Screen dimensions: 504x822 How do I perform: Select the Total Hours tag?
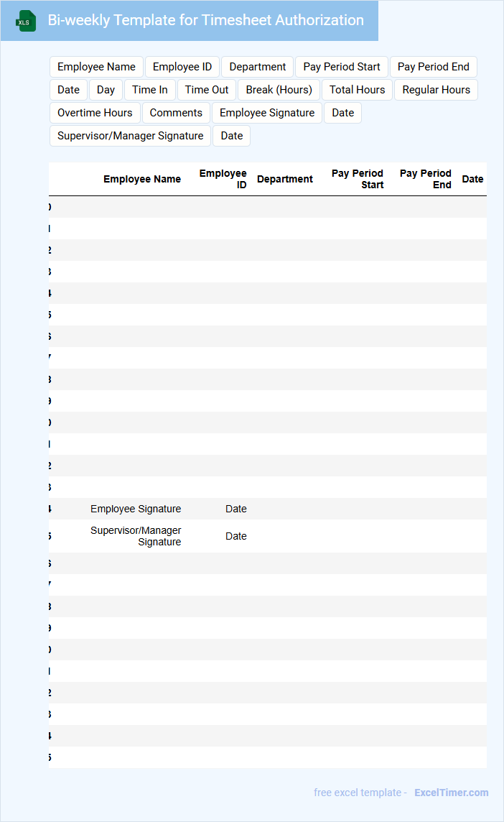358,90
